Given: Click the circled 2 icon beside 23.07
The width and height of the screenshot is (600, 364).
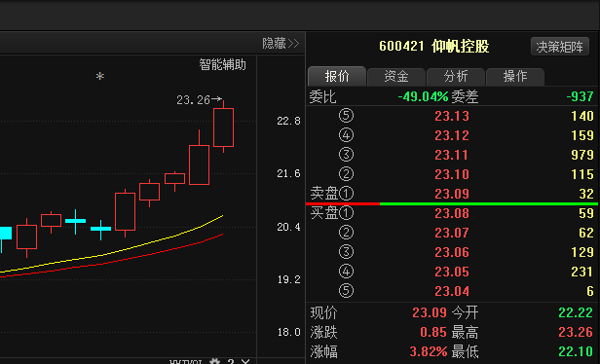Looking at the screenshot, I should pos(346,233).
